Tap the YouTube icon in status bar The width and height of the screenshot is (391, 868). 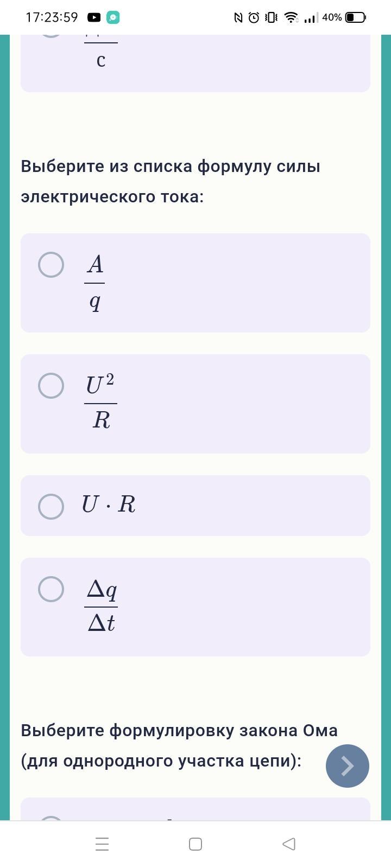[x=94, y=17]
